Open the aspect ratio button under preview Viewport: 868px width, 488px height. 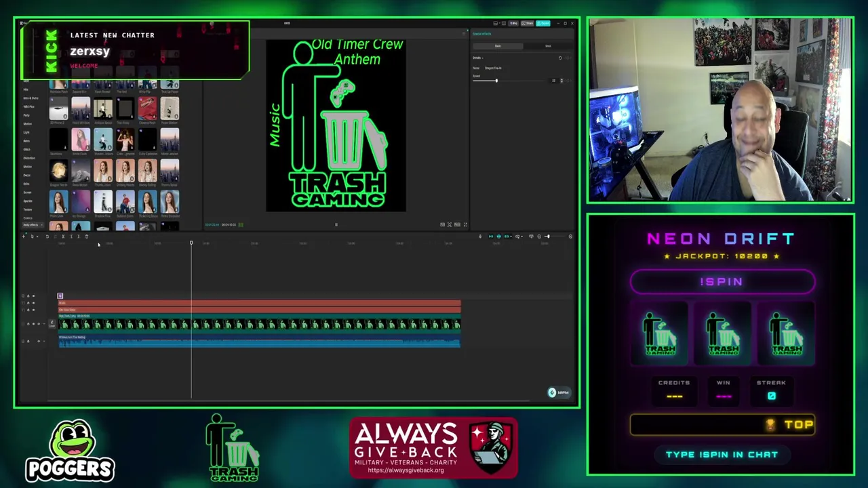(457, 224)
